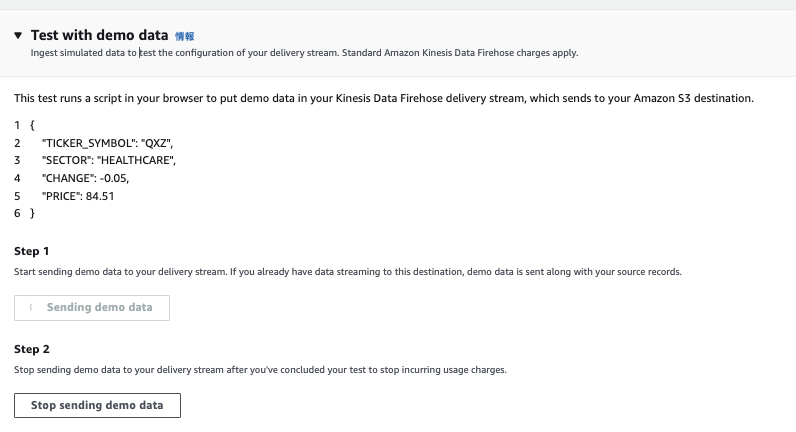Click the "QXZ" ticker value
This screenshot has width=796, height=432.
point(158,143)
